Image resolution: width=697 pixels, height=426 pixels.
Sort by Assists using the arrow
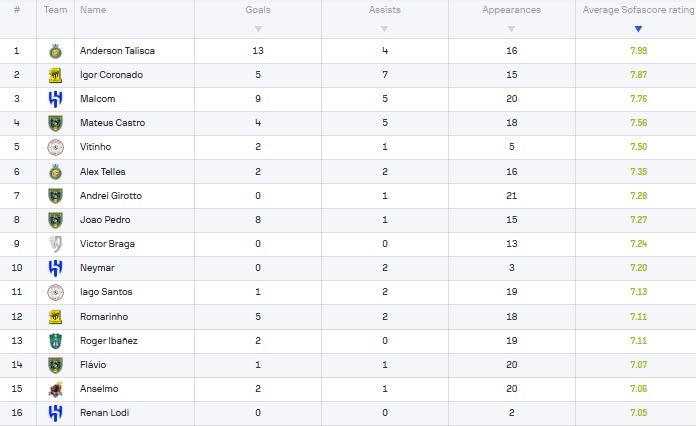(385, 29)
